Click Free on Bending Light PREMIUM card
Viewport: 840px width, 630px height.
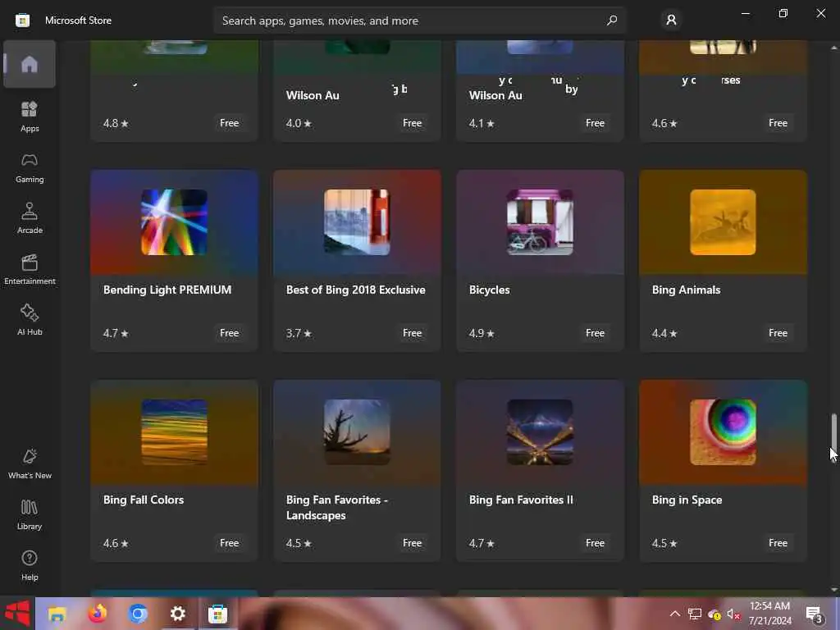230,333
